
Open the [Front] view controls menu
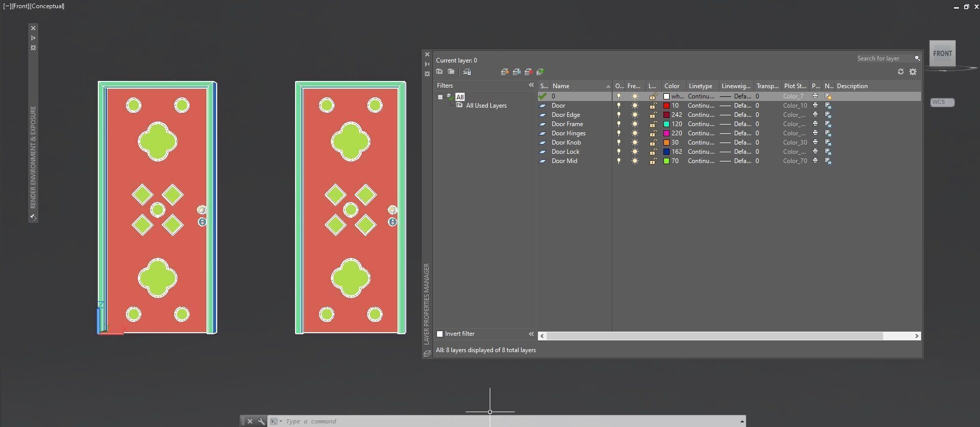21,6
